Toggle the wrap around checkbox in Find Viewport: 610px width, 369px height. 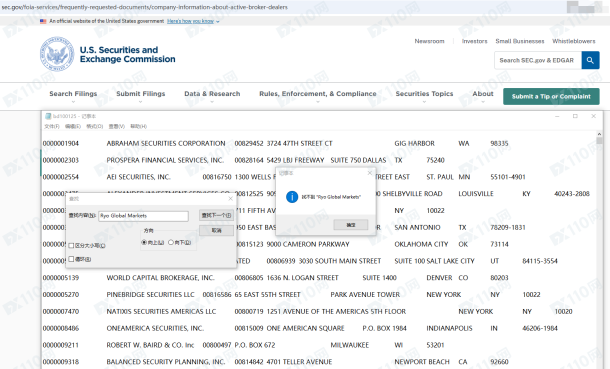[71, 259]
